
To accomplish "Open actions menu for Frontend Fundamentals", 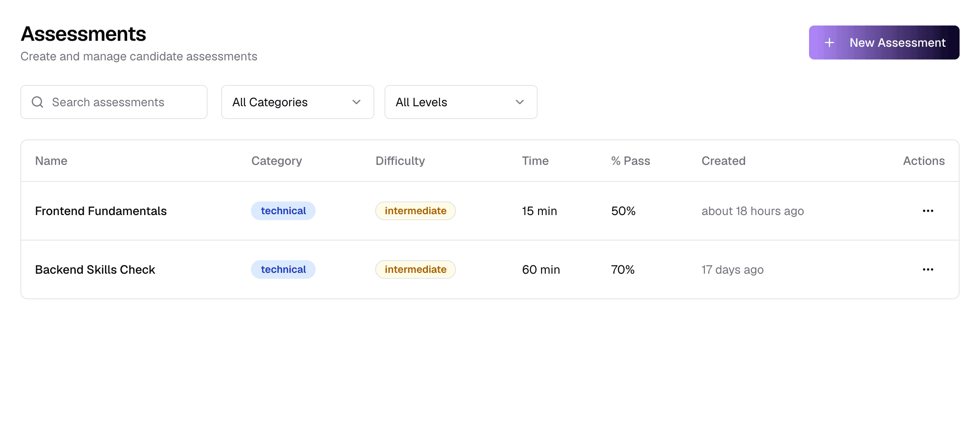I will pos(928,211).
